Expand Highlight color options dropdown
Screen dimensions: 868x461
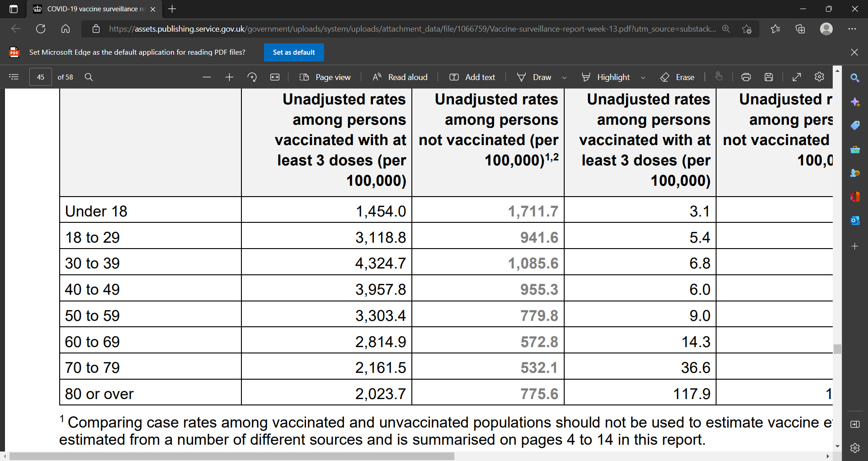[643, 78]
